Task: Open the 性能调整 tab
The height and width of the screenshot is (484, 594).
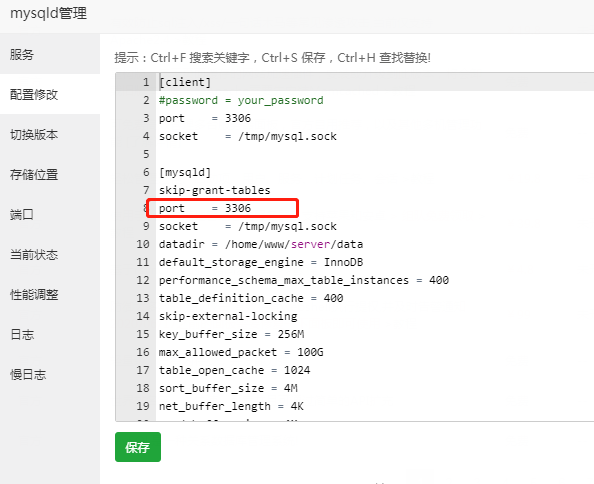Action: 50,295
